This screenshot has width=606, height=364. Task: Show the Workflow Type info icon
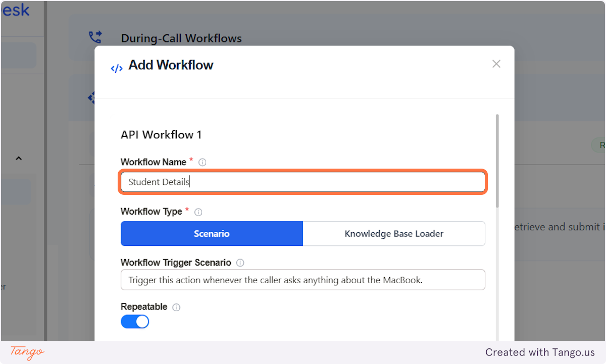[198, 212]
